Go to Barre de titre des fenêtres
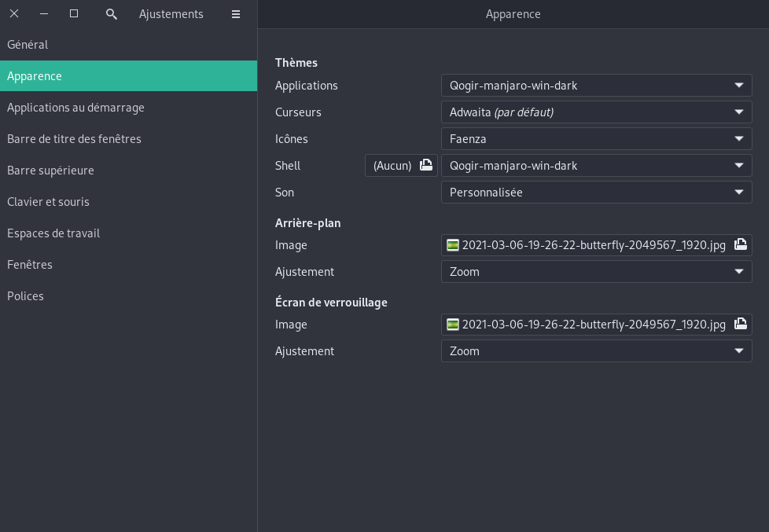Viewport: 769px width, 532px height. pyautogui.click(x=128, y=139)
